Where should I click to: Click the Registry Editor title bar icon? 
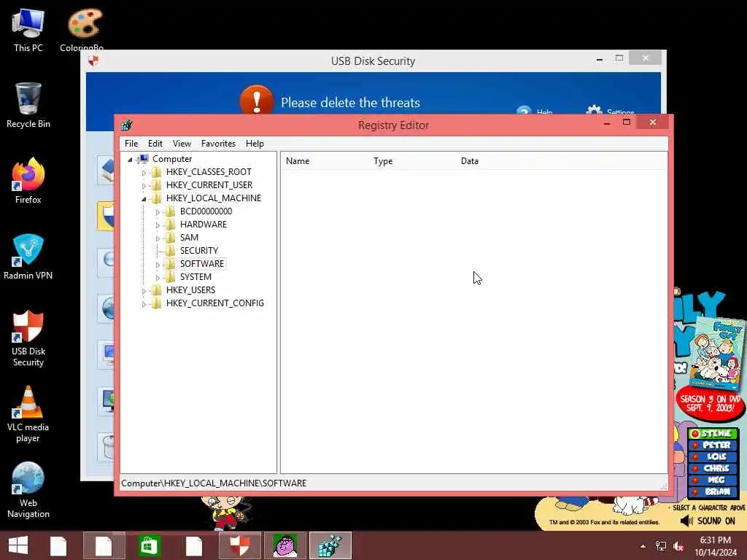(x=126, y=125)
